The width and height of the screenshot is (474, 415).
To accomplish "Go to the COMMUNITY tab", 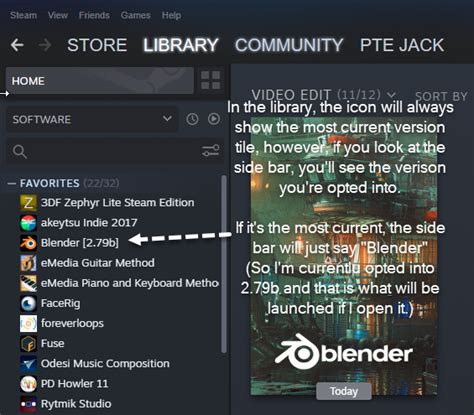I will pyautogui.click(x=289, y=45).
